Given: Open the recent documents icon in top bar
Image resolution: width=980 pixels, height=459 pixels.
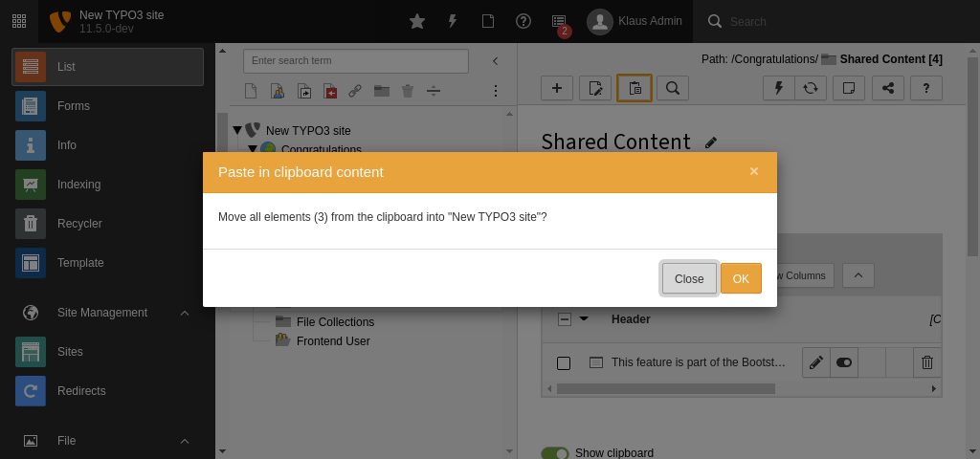Looking at the screenshot, I should click(487, 21).
